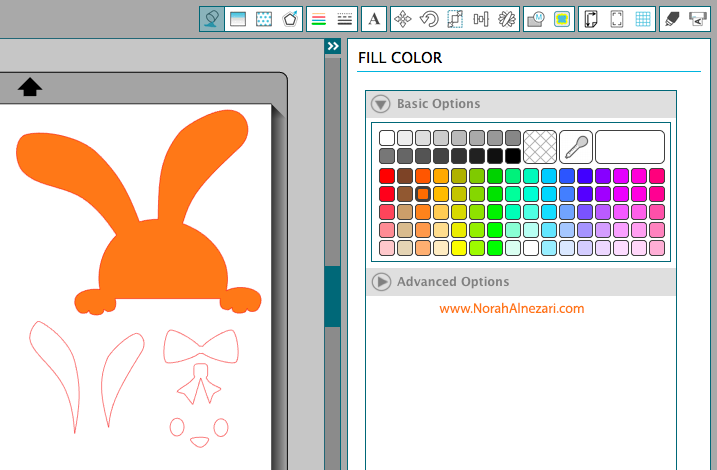Open Design Page Settings icon
Image resolution: width=717 pixels, height=470 pixels.
click(x=591, y=19)
